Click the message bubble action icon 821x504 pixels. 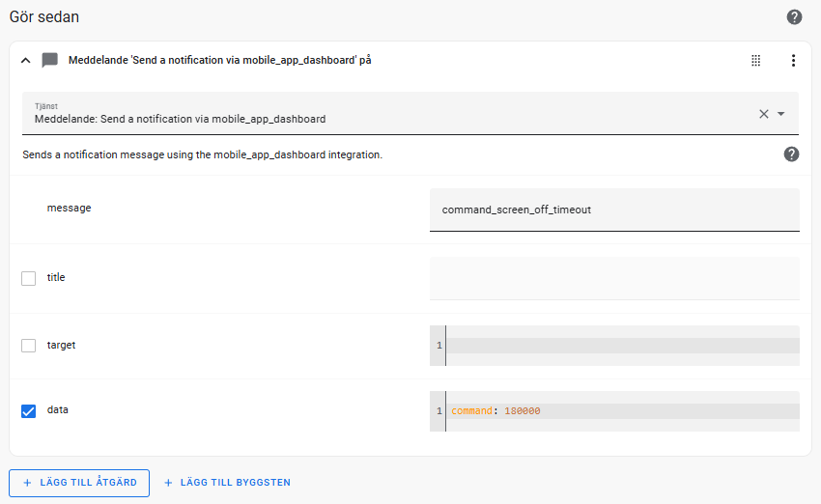click(x=49, y=60)
